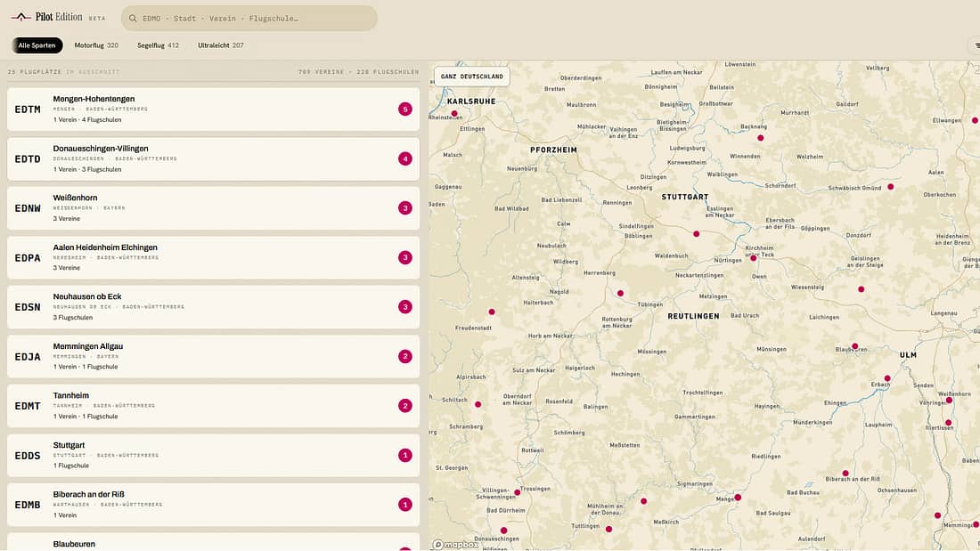Select map marker near Trossingen

click(x=518, y=493)
